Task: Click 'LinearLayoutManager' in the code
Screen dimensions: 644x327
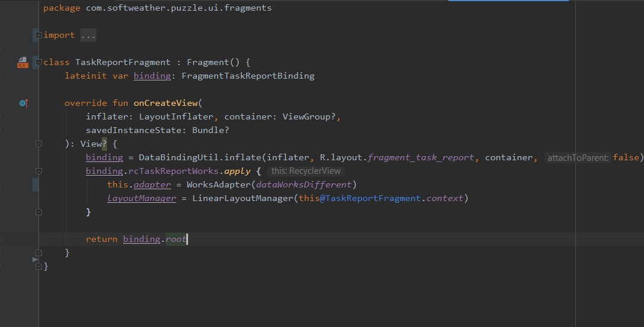Action: [x=242, y=198]
